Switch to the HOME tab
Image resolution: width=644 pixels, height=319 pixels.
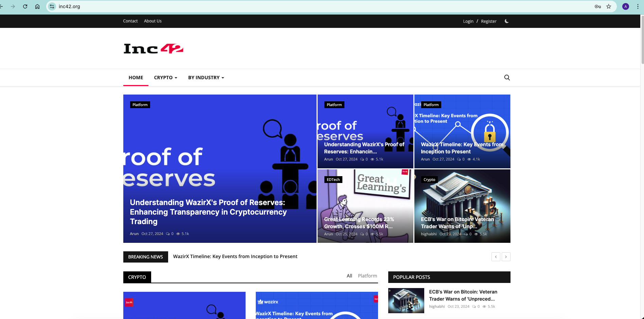136,77
